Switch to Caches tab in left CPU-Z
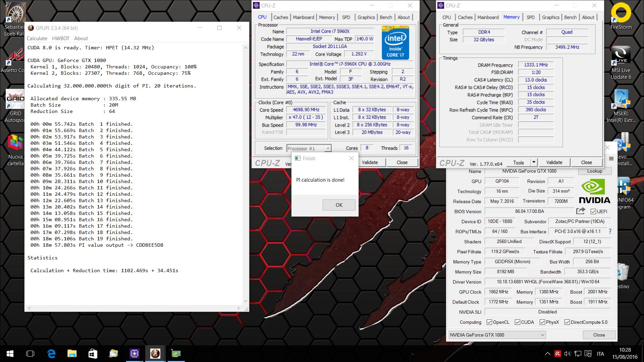The image size is (644, 362). point(281,17)
